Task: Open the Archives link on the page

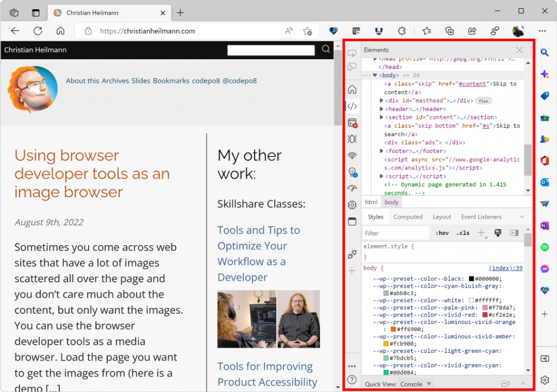Action: coord(115,80)
